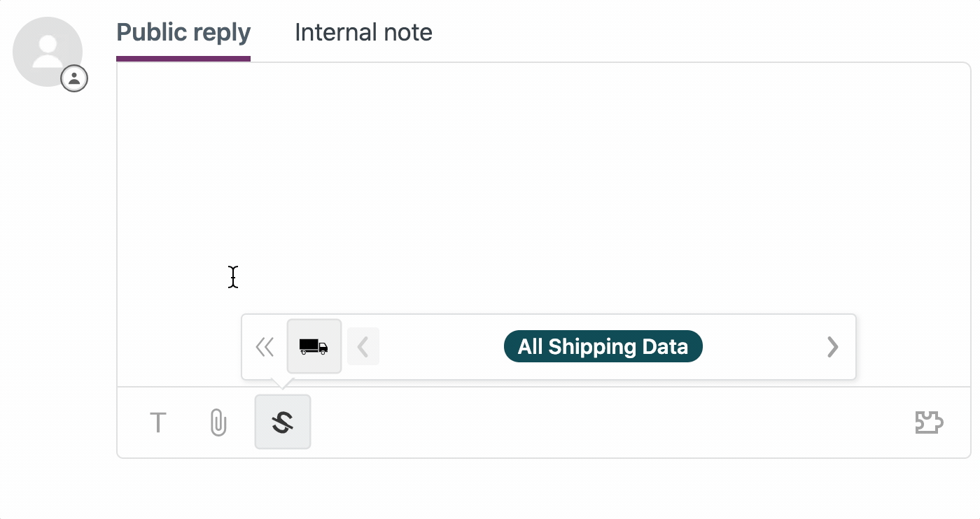Screen dimensions: 980x519
Task: Click the All Shipping Data pill
Action: 603,346
